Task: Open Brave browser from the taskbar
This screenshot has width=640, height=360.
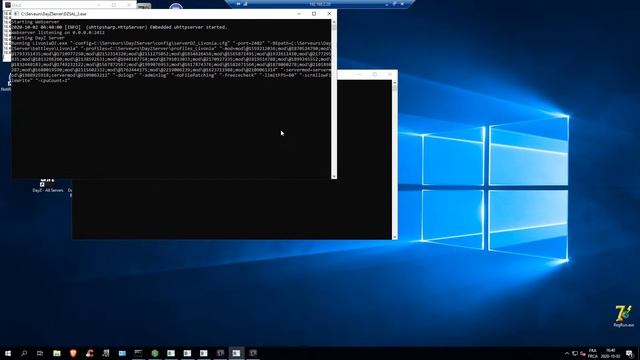Action: coord(73,353)
